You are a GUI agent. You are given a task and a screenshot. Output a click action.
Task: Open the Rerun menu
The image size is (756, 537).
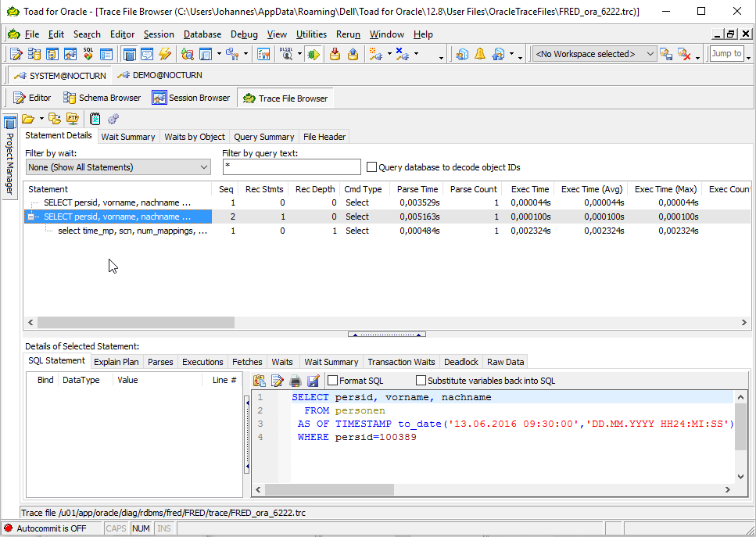coord(348,34)
